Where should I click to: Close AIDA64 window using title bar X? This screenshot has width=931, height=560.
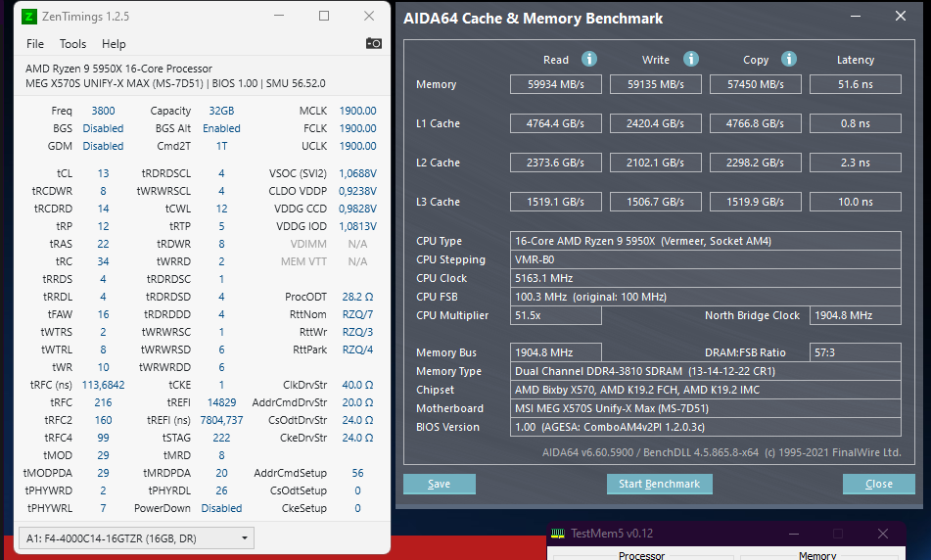(x=901, y=17)
